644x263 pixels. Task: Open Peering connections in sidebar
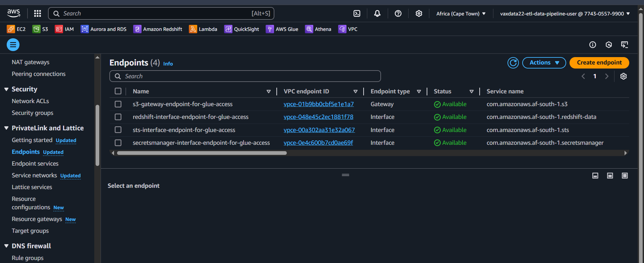39,74
